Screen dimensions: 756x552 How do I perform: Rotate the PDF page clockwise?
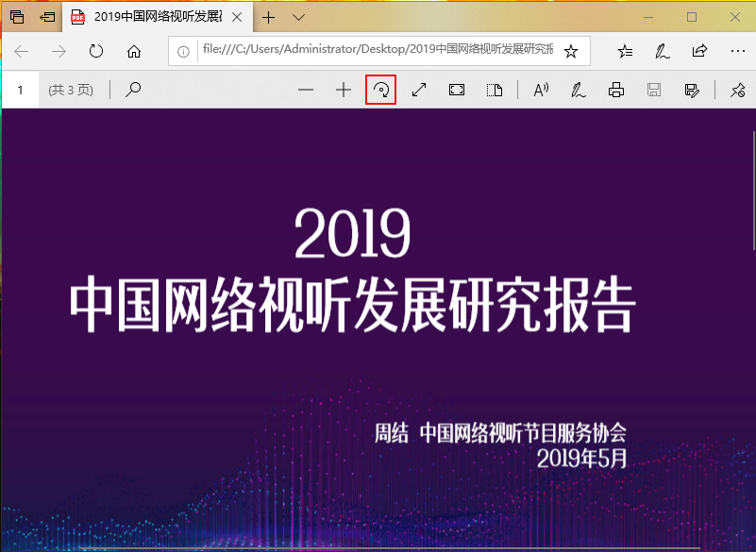tap(381, 90)
